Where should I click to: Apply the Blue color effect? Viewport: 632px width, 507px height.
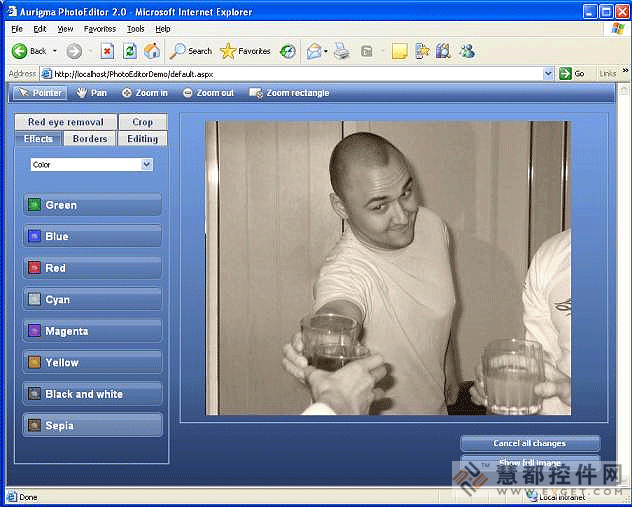(x=92, y=236)
